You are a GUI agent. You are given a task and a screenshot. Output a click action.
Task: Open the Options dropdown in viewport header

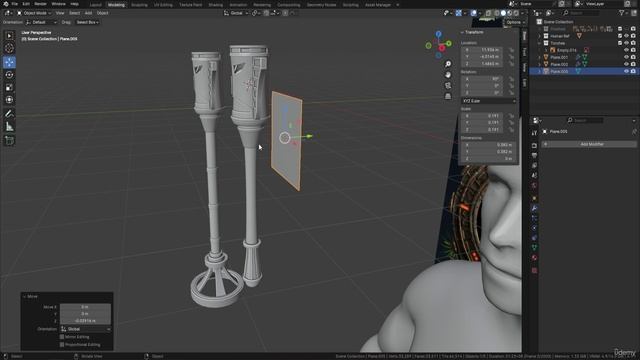point(516,22)
